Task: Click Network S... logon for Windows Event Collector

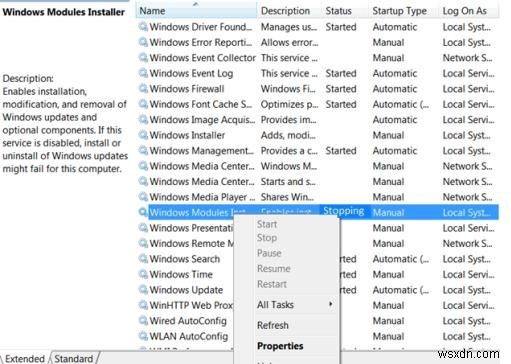Action: (x=467, y=58)
